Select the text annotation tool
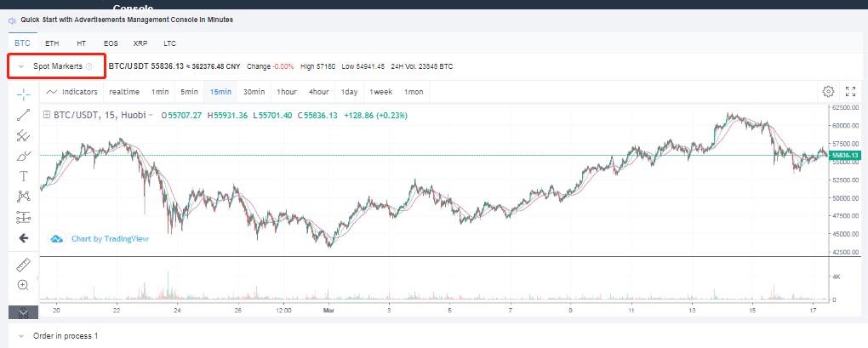The width and height of the screenshot is (868, 348). (x=23, y=176)
